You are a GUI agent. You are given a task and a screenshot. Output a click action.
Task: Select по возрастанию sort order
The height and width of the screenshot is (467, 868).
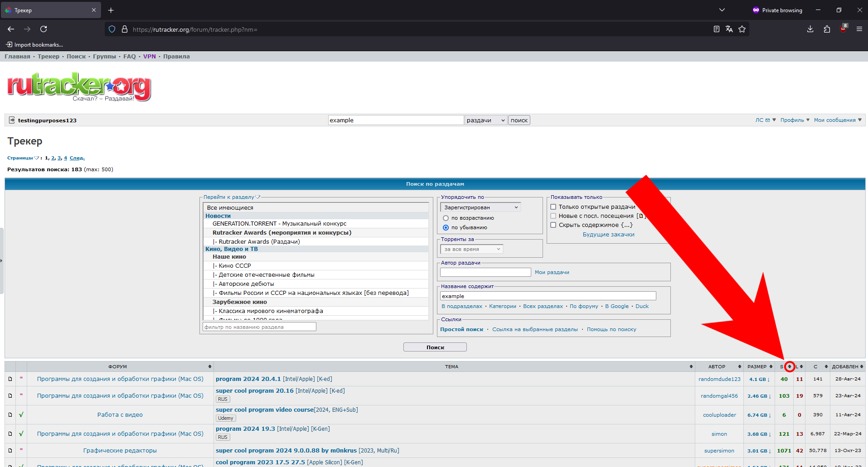point(446,218)
